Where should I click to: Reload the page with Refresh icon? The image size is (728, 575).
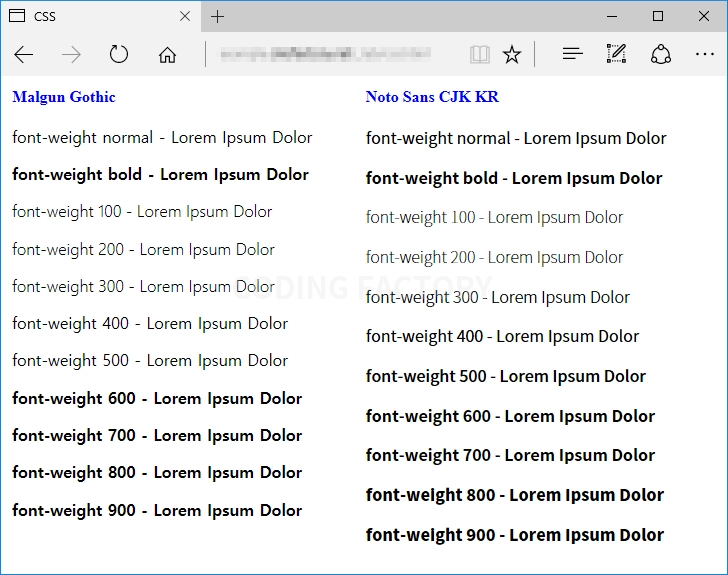pos(119,54)
